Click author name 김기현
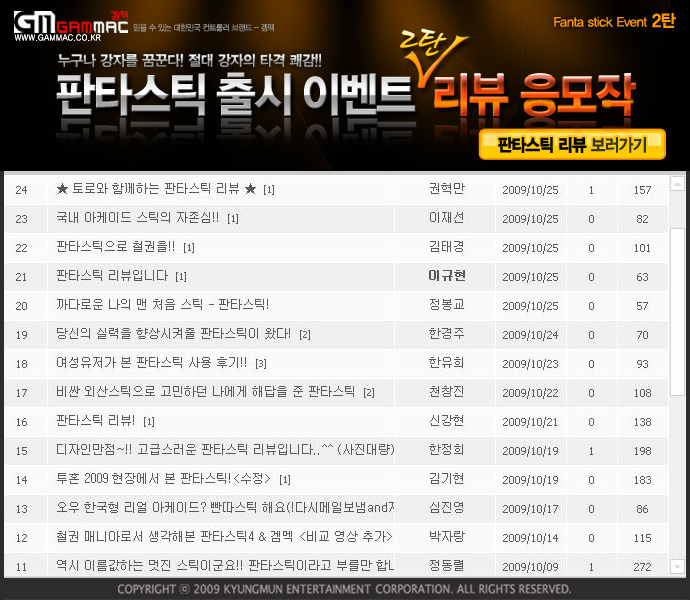The image size is (690, 600). [447, 479]
